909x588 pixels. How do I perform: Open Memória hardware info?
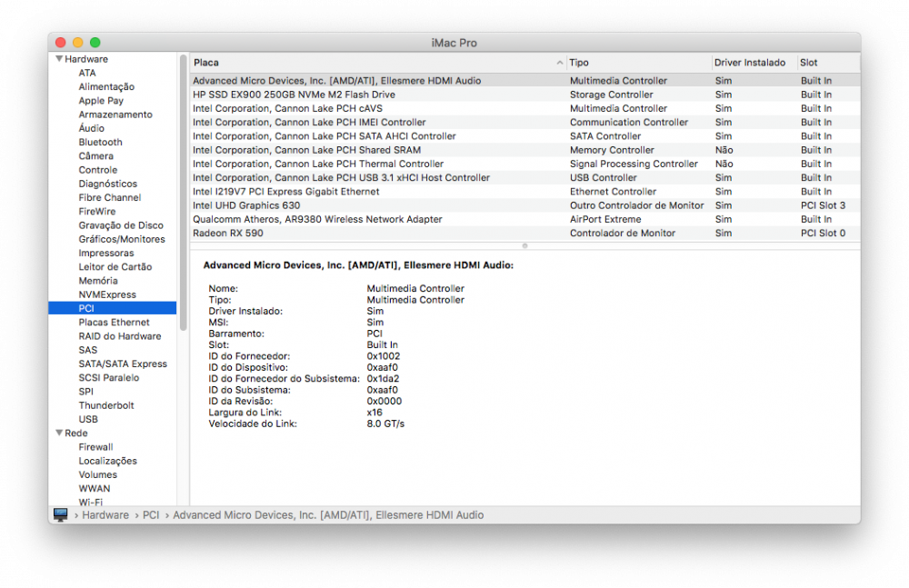click(x=98, y=281)
